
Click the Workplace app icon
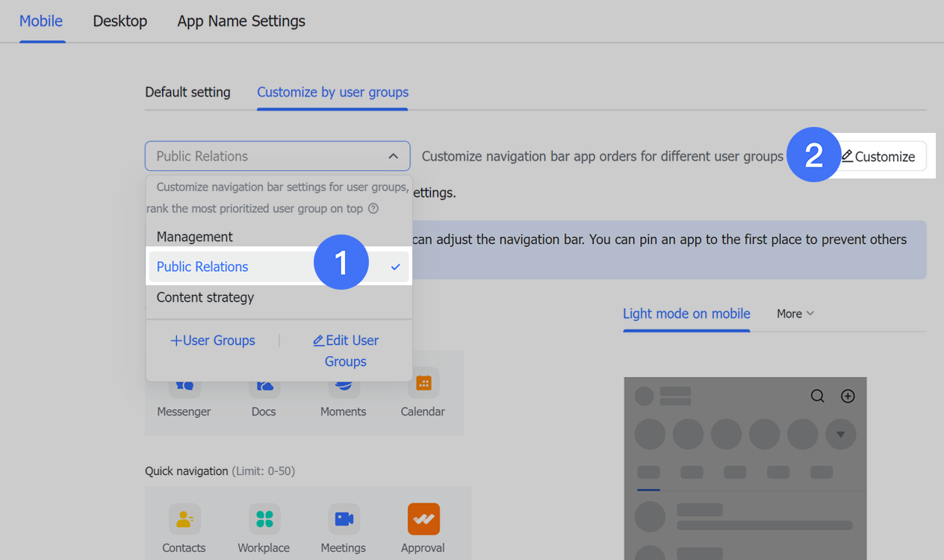pos(264,519)
